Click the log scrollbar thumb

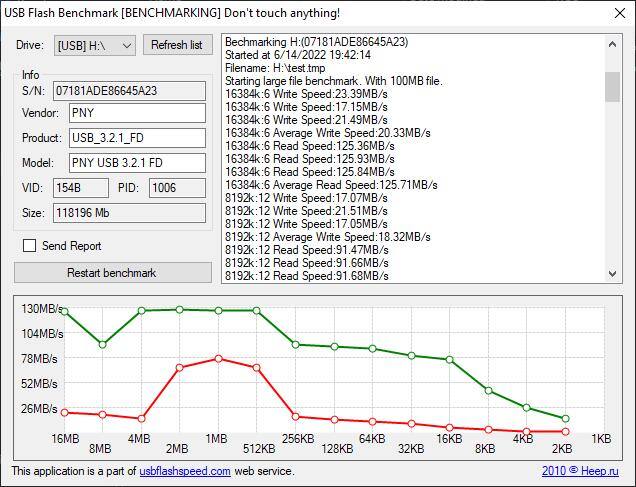612,86
